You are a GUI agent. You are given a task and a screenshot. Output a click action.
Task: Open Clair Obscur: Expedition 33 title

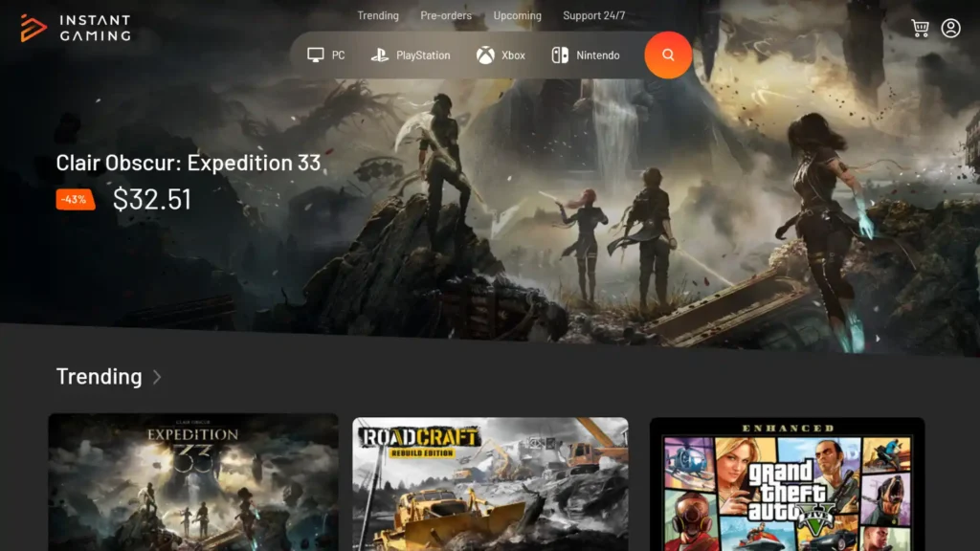[189, 163]
